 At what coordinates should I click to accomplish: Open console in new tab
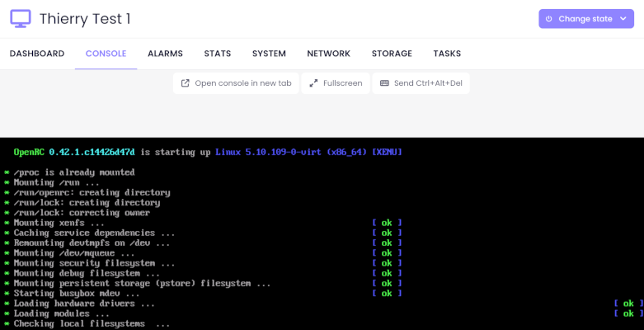click(x=236, y=83)
